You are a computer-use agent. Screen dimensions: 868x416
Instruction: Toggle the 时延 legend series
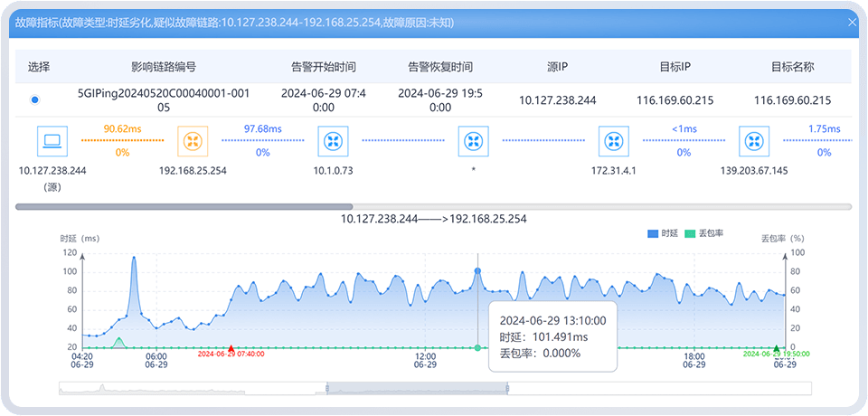(662, 233)
